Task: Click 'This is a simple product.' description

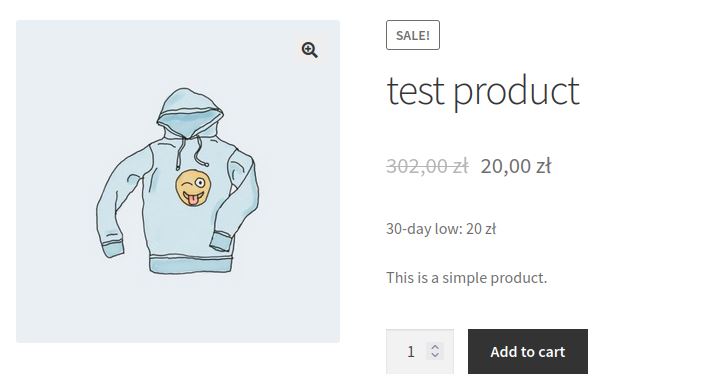Action: pyautogui.click(x=466, y=277)
